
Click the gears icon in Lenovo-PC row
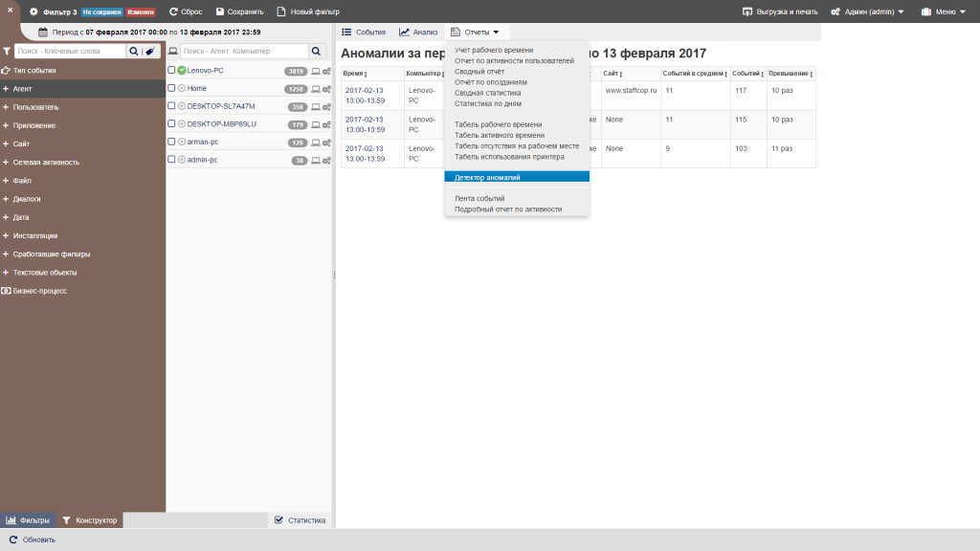click(x=326, y=71)
